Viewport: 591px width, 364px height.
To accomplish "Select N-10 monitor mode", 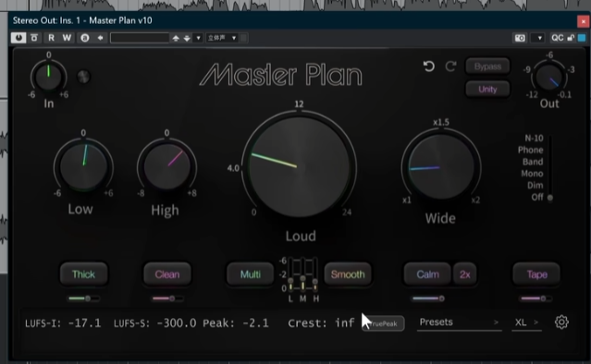I will 534,139.
